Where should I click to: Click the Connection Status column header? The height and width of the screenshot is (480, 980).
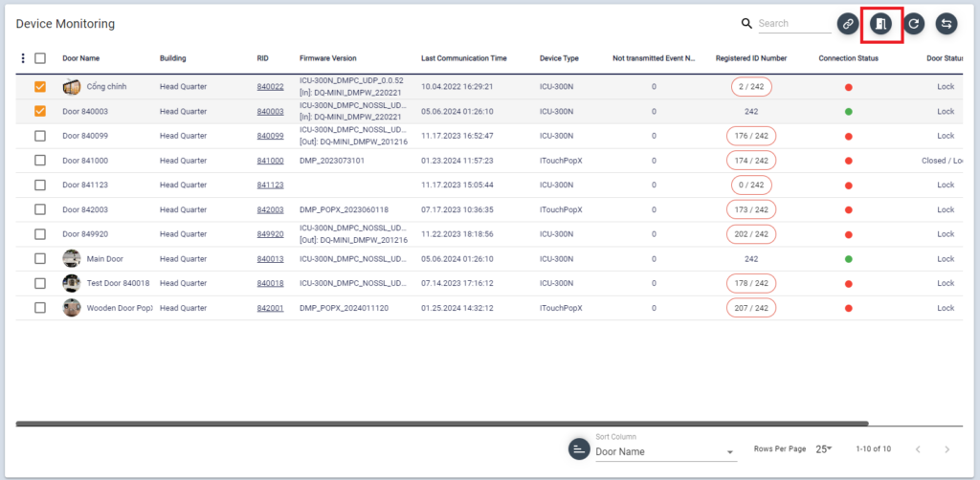(848, 58)
